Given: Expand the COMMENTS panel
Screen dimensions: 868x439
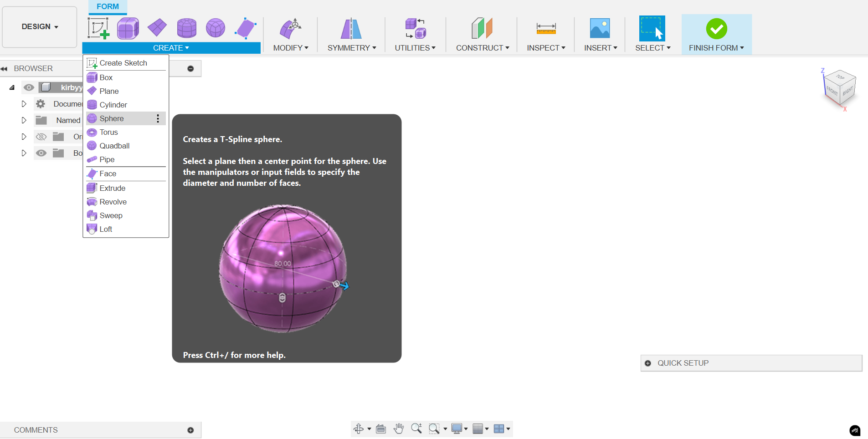Looking at the screenshot, I should [x=190, y=430].
